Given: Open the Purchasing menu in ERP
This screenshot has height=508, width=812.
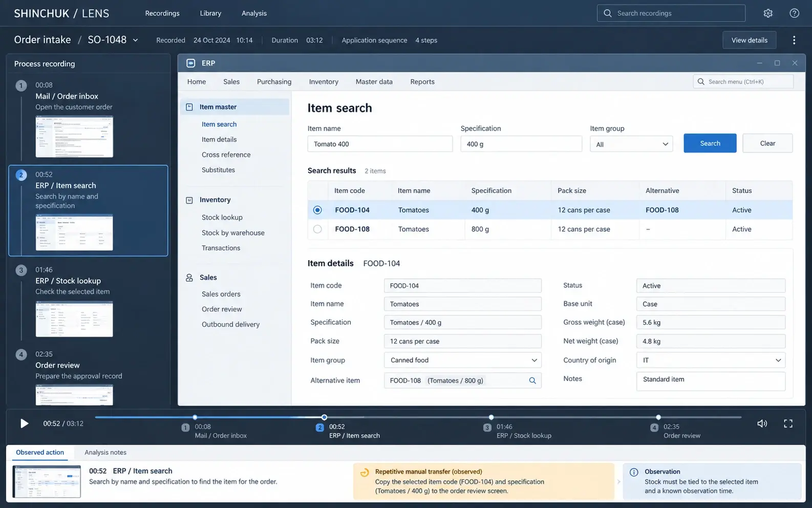Looking at the screenshot, I should [x=274, y=81].
